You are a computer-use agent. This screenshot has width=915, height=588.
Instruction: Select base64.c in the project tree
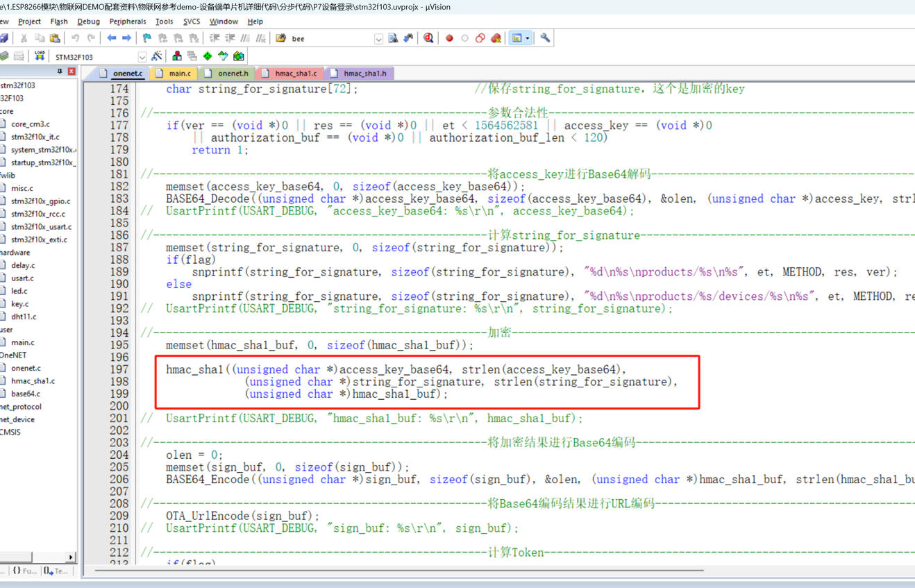click(25, 394)
